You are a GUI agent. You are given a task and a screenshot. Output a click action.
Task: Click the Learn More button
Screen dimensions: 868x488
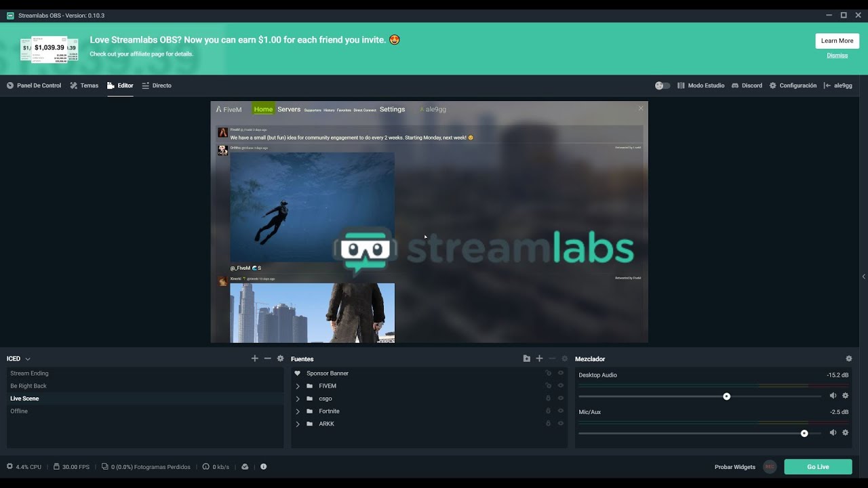pos(837,41)
